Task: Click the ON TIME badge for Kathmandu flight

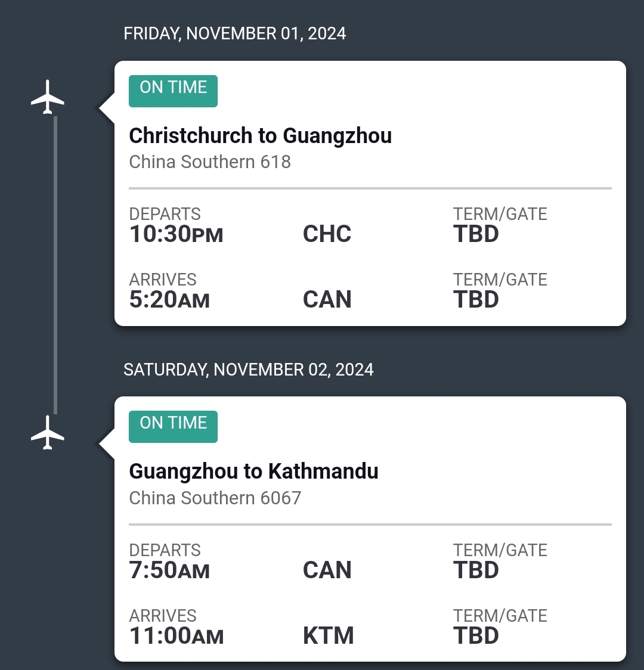Action: (173, 427)
